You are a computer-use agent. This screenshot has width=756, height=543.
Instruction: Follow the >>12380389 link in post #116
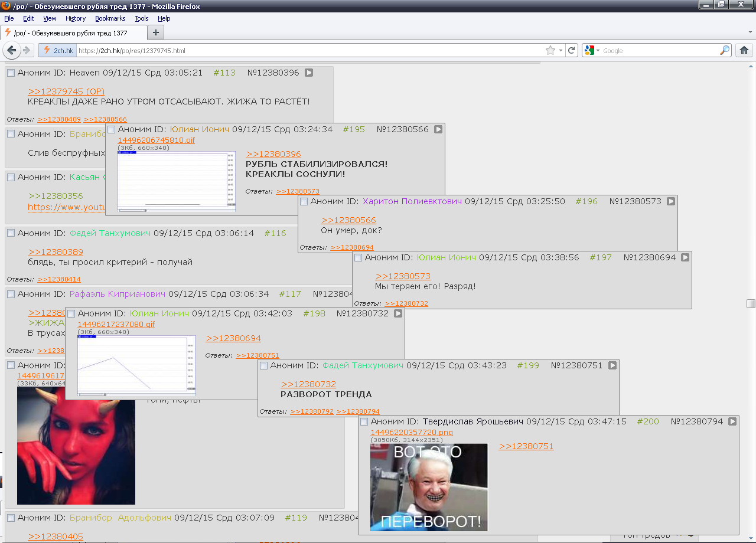coord(56,252)
